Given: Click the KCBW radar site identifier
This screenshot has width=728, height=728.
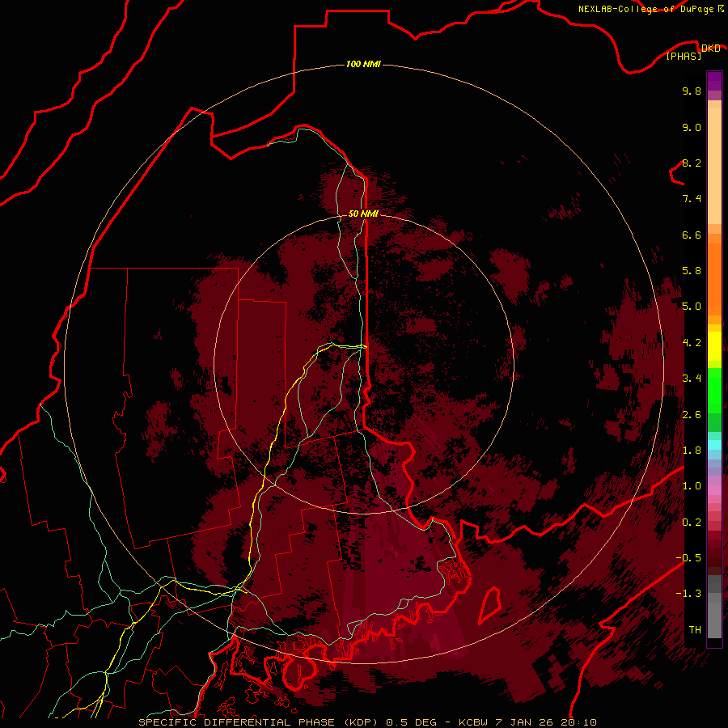Looking at the screenshot, I should pyautogui.click(x=473, y=722).
